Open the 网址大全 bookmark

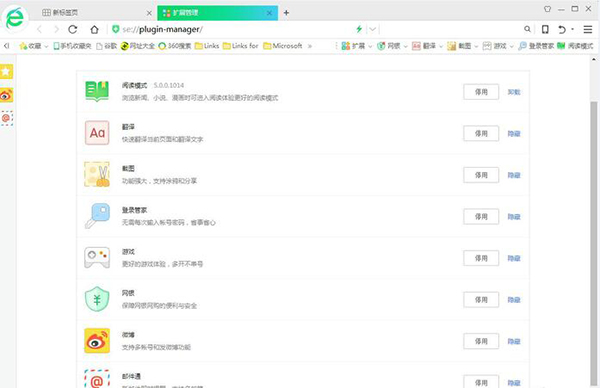(x=138, y=46)
